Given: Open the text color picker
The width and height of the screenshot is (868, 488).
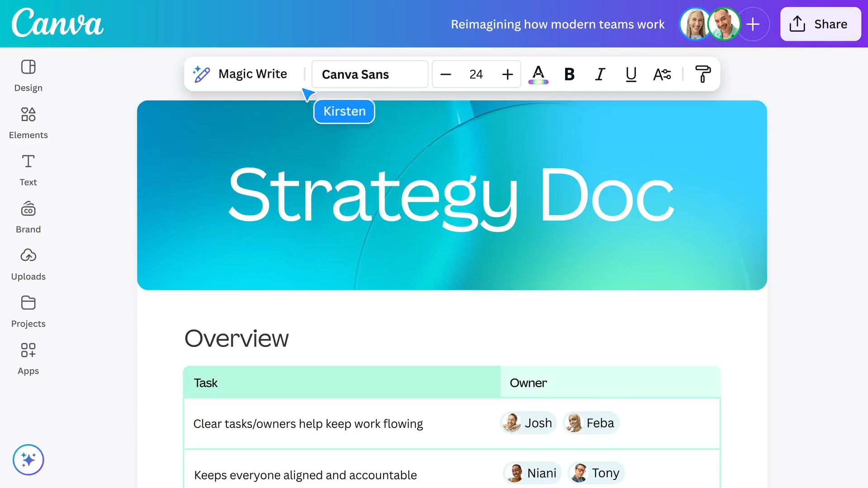Looking at the screenshot, I should click(538, 74).
